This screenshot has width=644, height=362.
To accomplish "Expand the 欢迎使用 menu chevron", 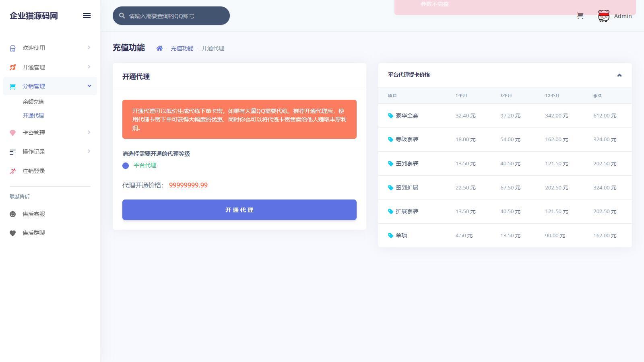I will coord(89,47).
